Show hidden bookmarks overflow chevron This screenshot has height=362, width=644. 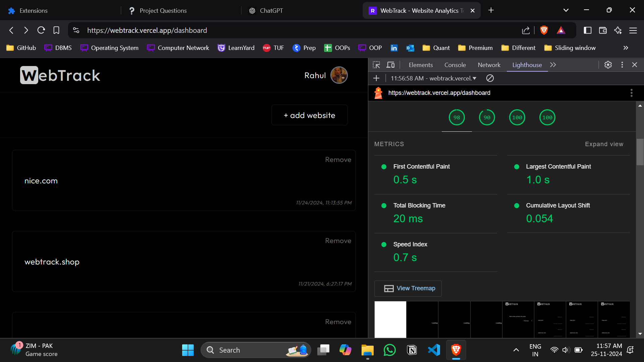626,48
